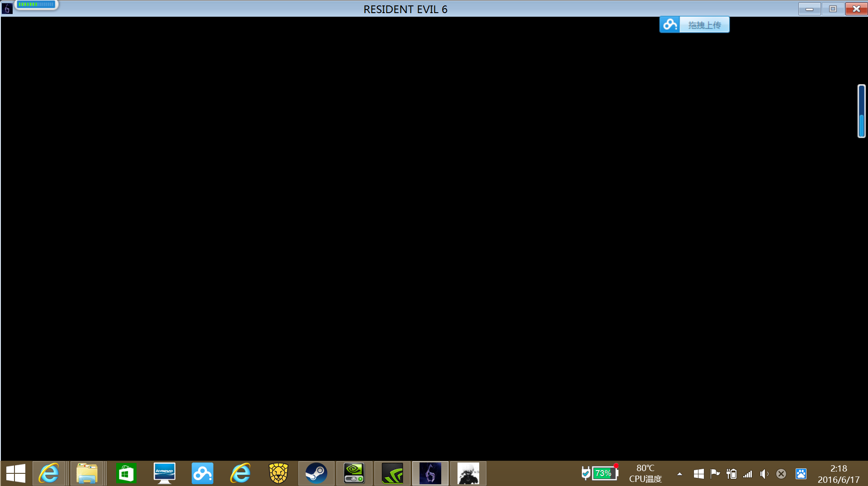Minimize the Resident Evil 6 window
This screenshot has height=486, width=868.
point(809,9)
